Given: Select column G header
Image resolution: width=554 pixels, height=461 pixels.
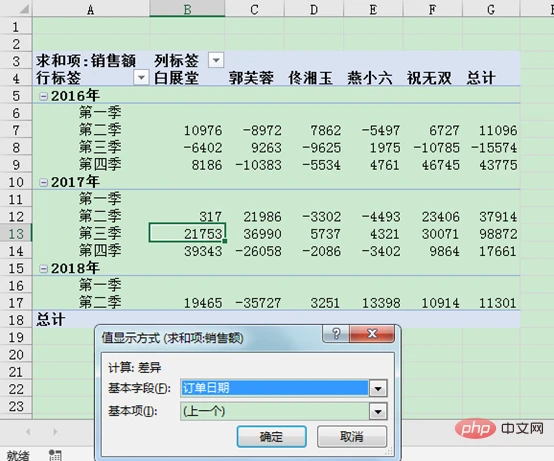Looking at the screenshot, I should 491,9.
